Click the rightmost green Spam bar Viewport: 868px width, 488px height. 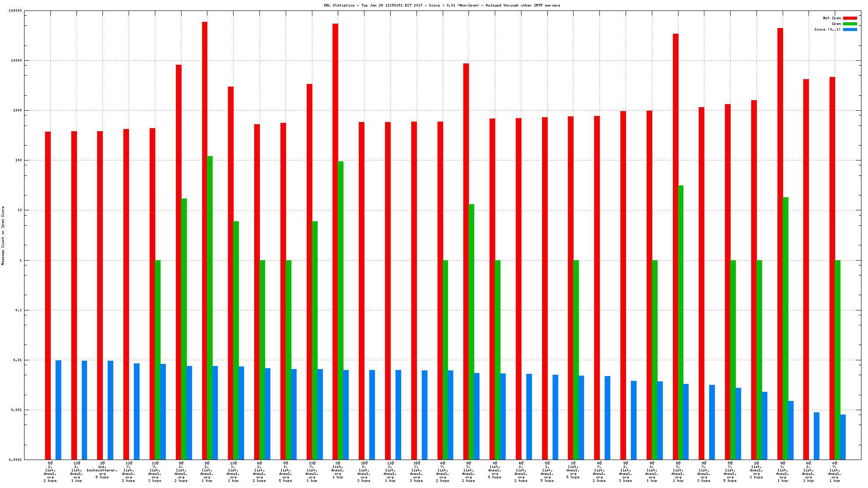click(837, 359)
